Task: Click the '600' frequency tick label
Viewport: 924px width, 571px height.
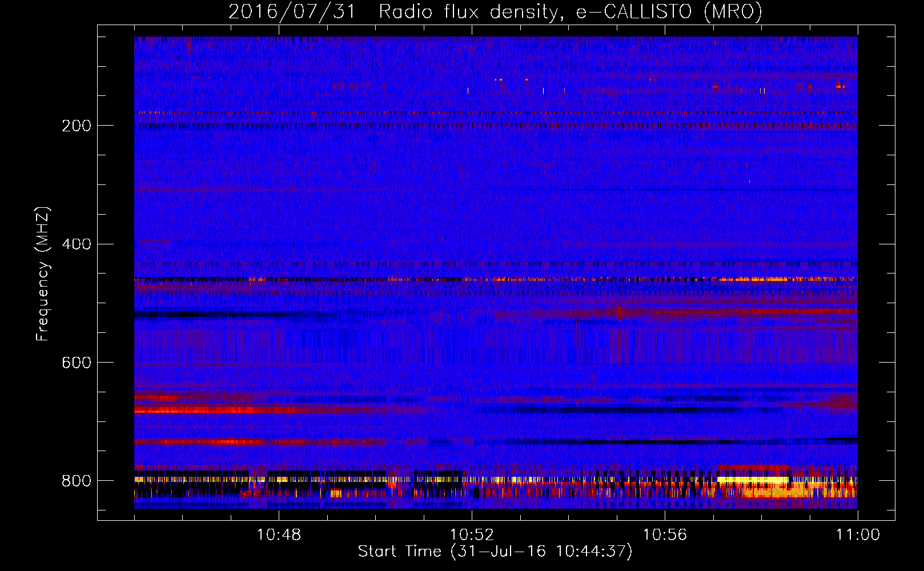Action: [77, 363]
